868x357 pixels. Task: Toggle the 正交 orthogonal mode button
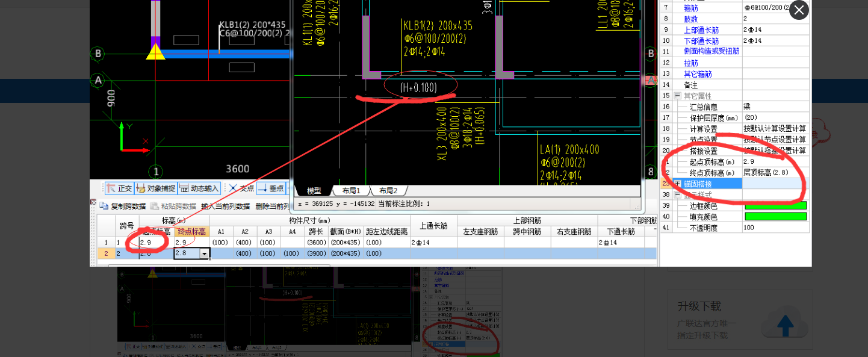119,188
